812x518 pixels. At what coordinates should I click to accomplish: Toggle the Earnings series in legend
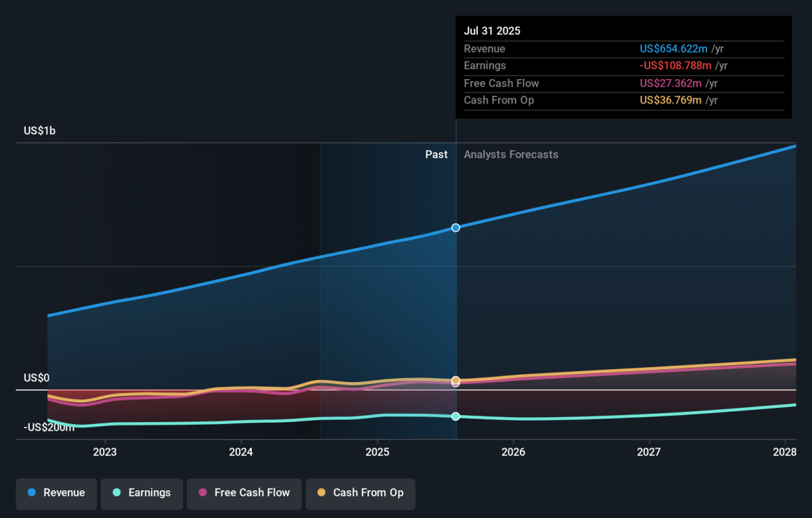click(x=142, y=493)
